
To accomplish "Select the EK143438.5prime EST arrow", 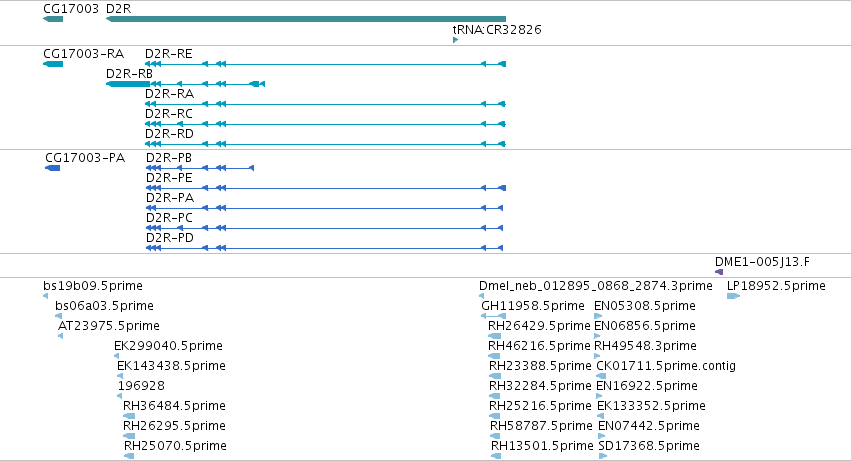I will pos(120,376).
